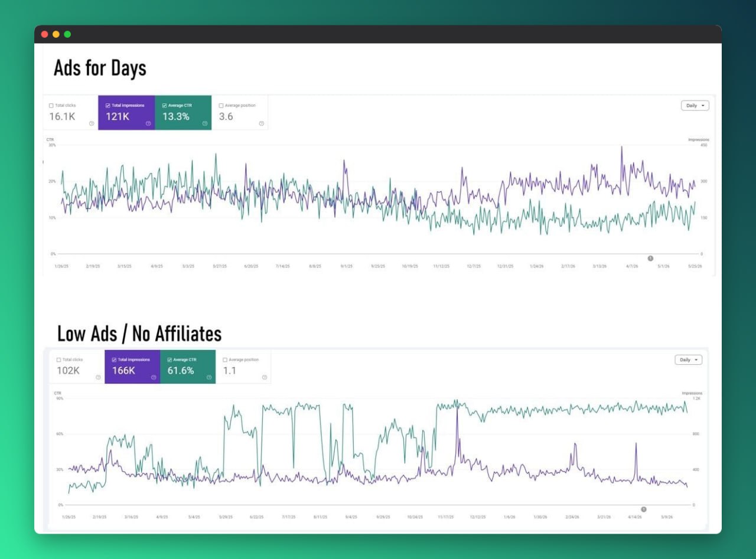
Task: Open help icon on 3.6 Average position card
Action: pyautogui.click(x=262, y=123)
